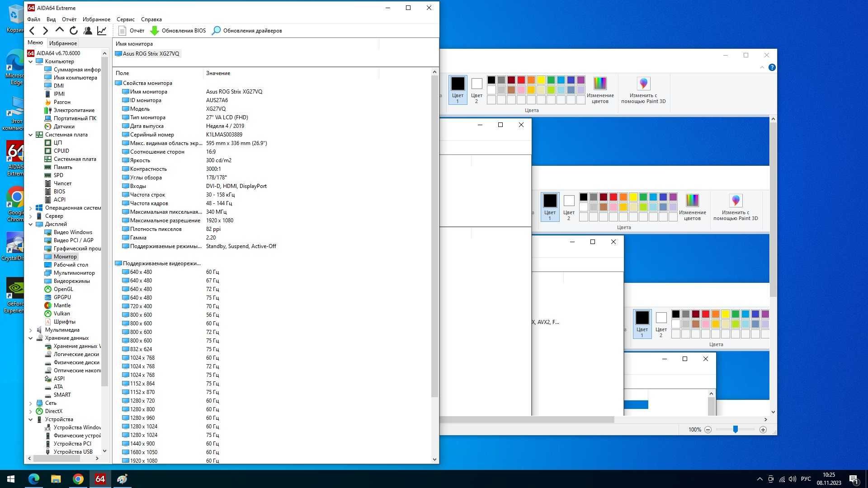Open the Справка menu
Screen dimensions: 868x488
[151, 19]
